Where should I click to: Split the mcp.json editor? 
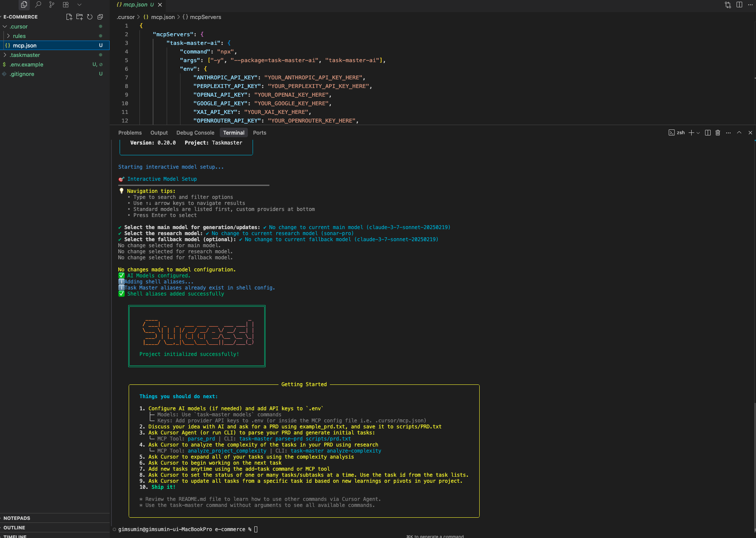pos(739,5)
